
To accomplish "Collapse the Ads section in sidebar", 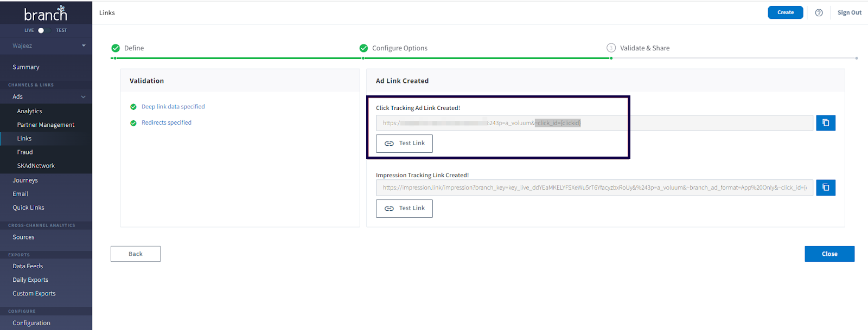I will pos(83,97).
